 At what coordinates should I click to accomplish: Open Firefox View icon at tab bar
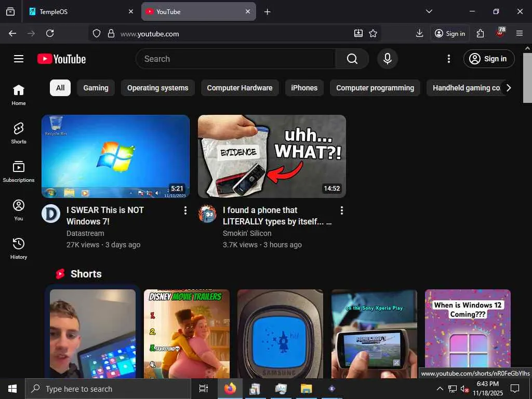10,11
